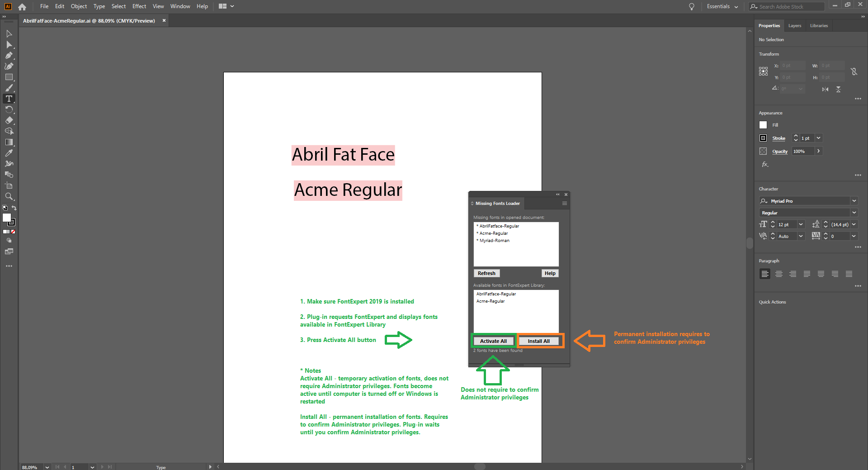Open the File menu
The width and height of the screenshot is (868, 470).
click(44, 6)
